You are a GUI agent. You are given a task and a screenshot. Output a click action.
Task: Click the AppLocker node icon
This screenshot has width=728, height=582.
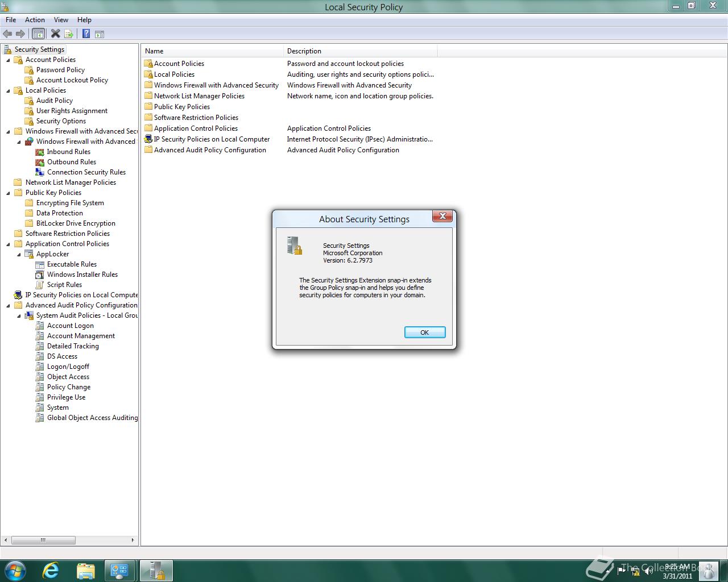pos(29,254)
